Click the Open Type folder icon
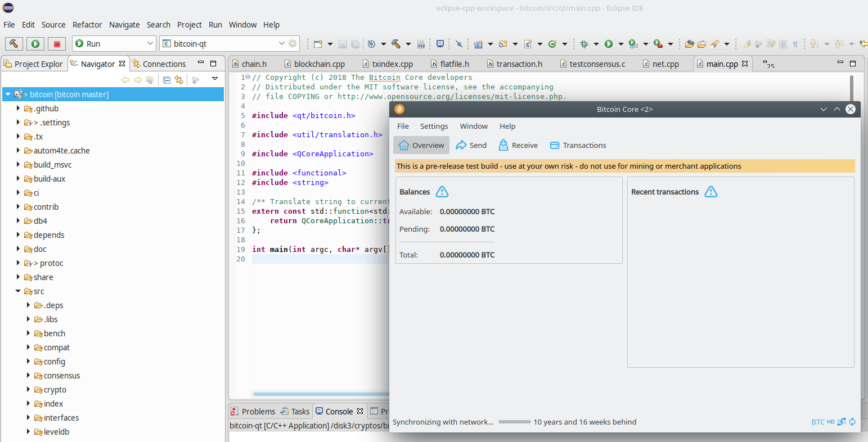 point(690,43)
